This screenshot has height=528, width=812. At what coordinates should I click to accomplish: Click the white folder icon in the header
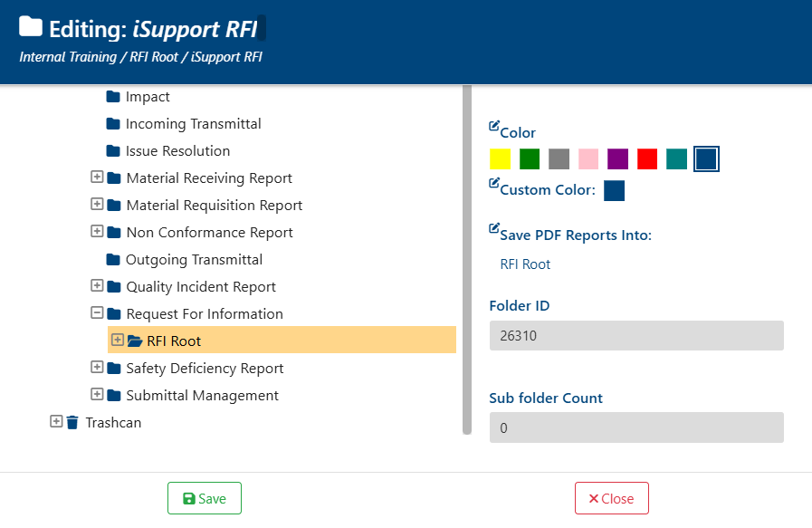tap(31, 26)
